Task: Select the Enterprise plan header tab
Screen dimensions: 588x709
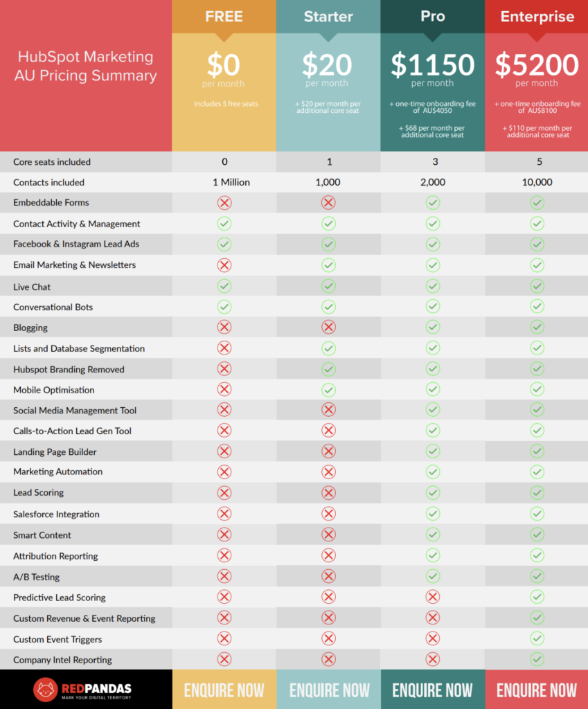Action: (x=537, y=17)
